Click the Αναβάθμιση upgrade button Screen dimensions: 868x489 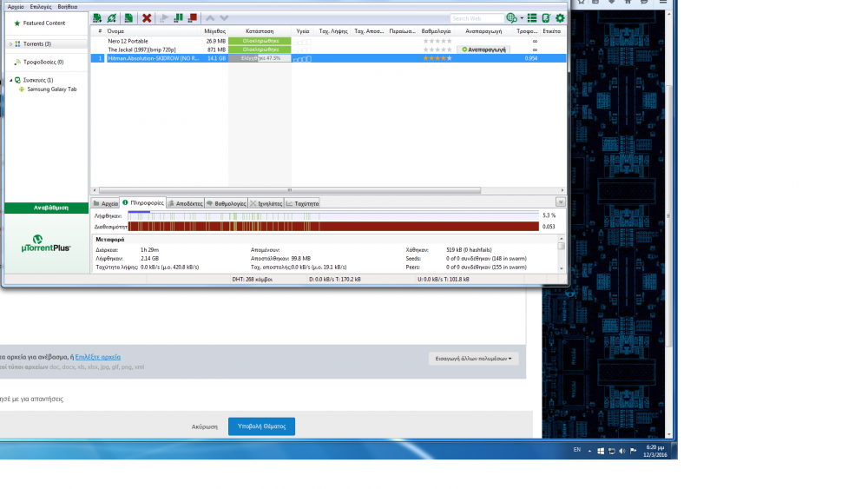(47, 208)
